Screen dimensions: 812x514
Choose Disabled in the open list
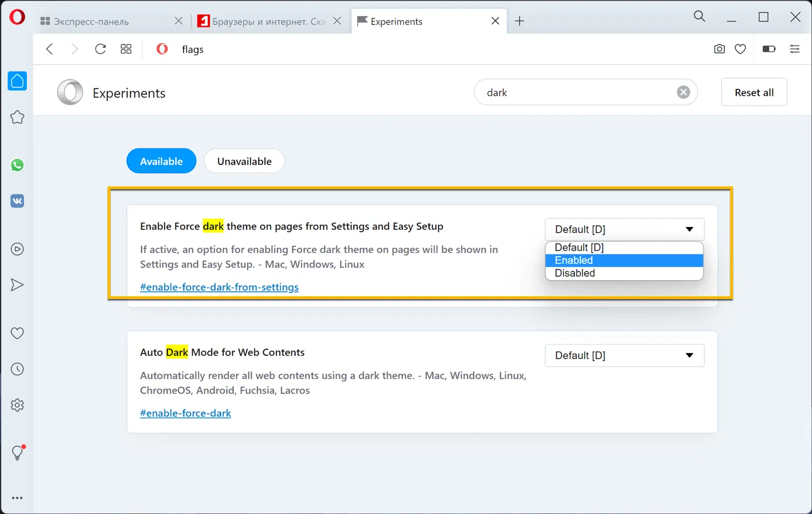coord(624,274)
